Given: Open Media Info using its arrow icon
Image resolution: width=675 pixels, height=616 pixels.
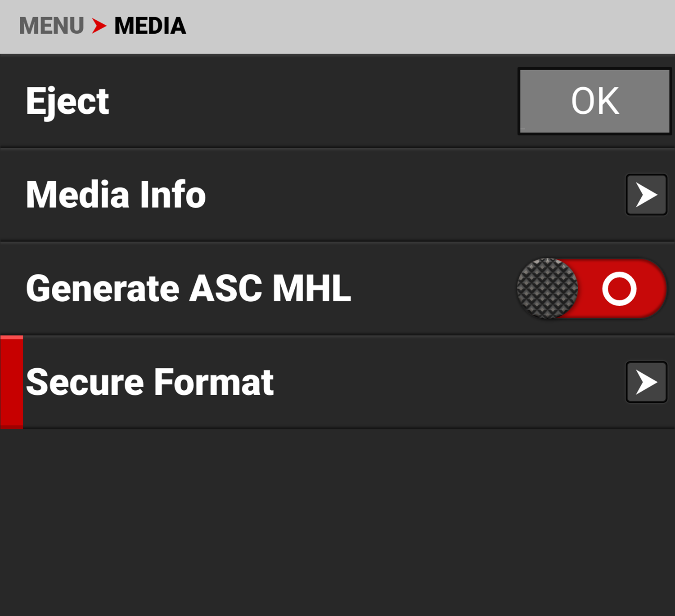Looking at the screenshot, I should coord(646,195).
